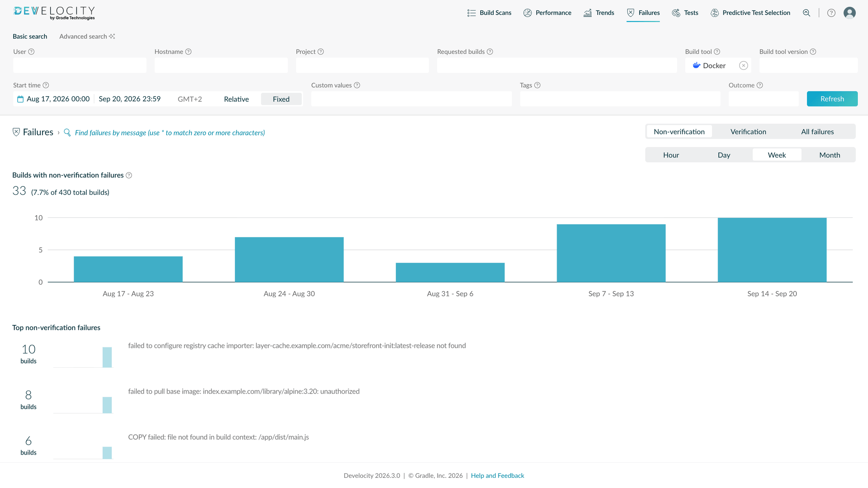Find failures by message search link
868x488 pixels.
pos(170,133)
